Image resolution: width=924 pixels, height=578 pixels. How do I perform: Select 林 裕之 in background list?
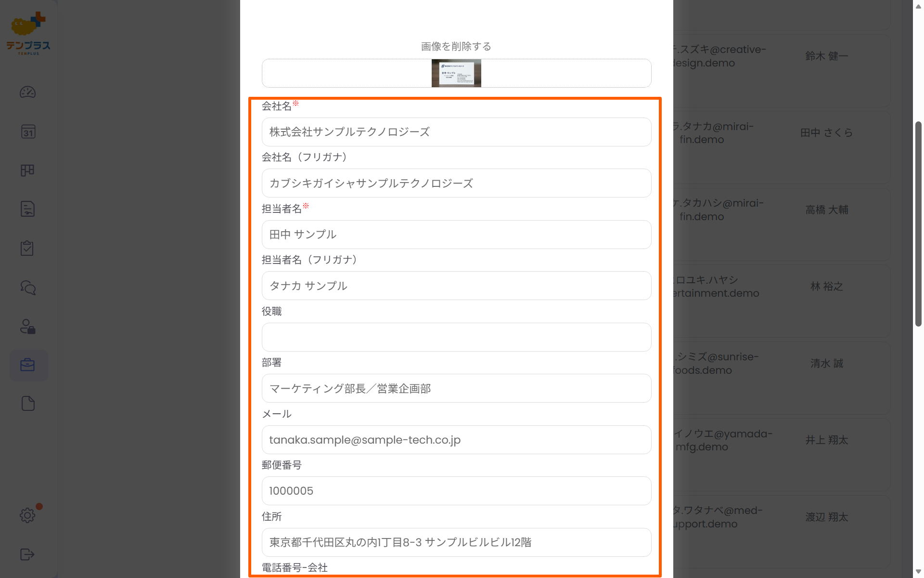(x=826, y=286)
